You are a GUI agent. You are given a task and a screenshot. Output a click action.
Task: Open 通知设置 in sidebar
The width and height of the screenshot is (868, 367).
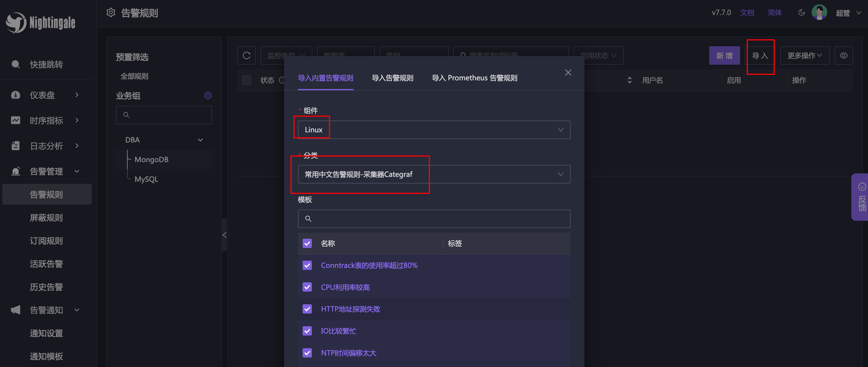coord(47,333)
